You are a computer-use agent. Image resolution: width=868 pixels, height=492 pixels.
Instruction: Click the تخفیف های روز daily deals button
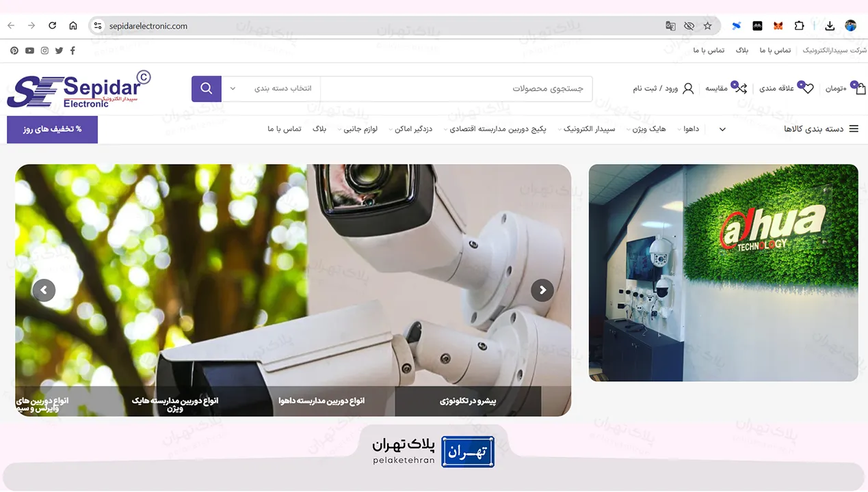pyautogui.click(x=52, y=129)
